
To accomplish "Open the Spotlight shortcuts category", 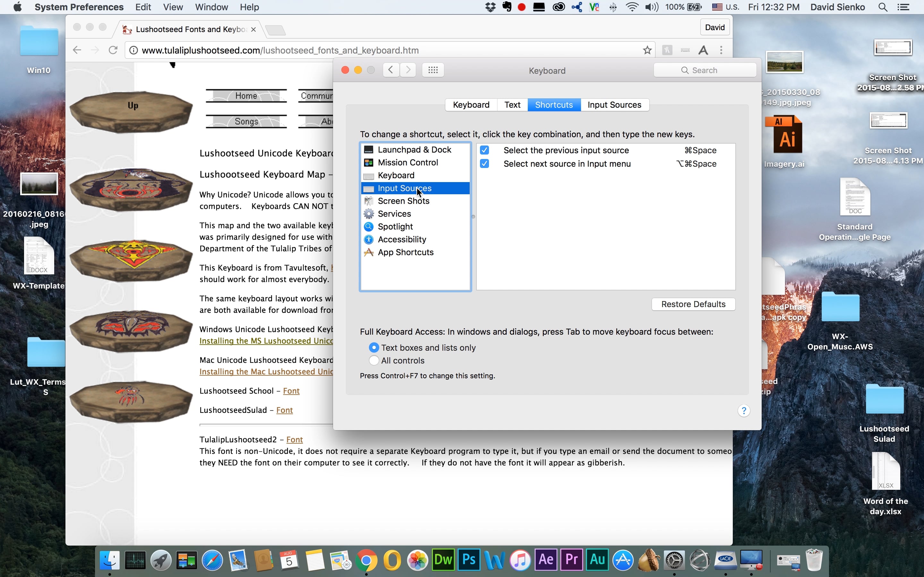I will point(395,226).
